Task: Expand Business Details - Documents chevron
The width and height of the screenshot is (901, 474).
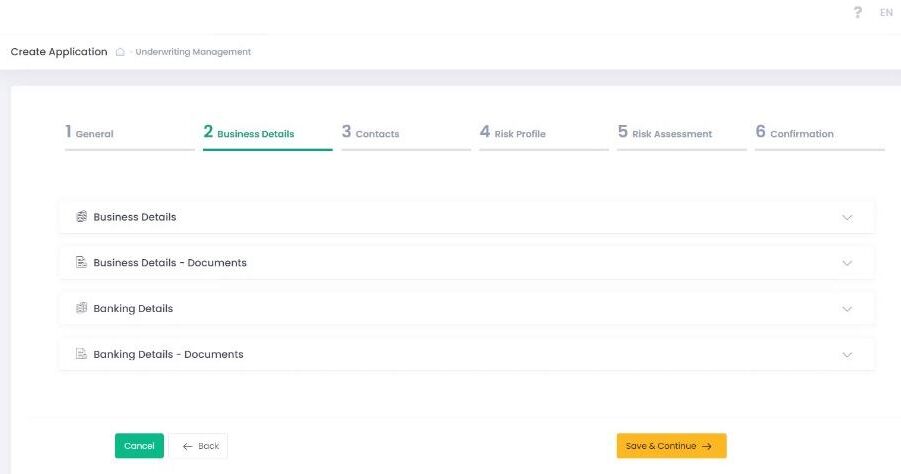Action: click(847, 263)
